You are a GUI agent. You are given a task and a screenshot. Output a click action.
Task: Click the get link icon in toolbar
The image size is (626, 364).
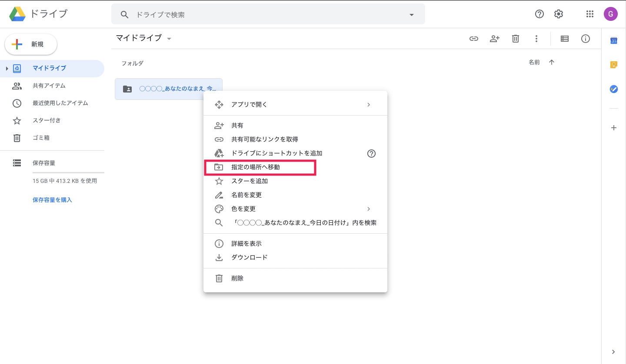pos(474,39)
